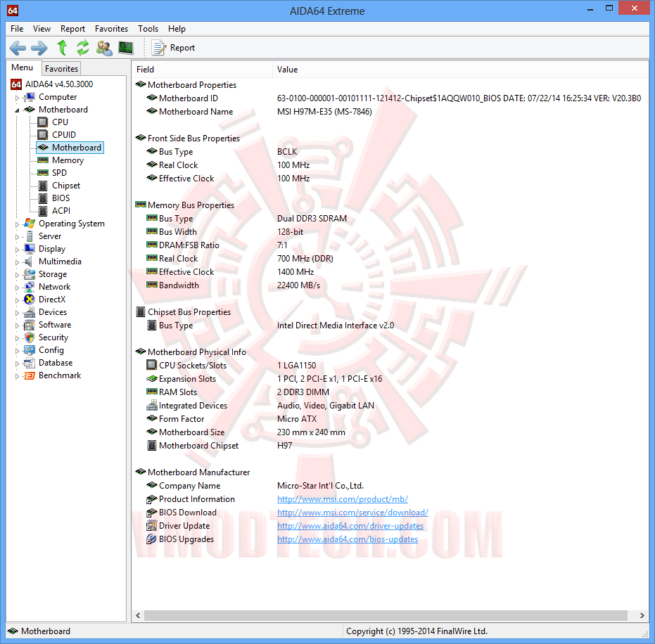Click the Display monitor icon
655x644 pixels.
coord(30,249)
